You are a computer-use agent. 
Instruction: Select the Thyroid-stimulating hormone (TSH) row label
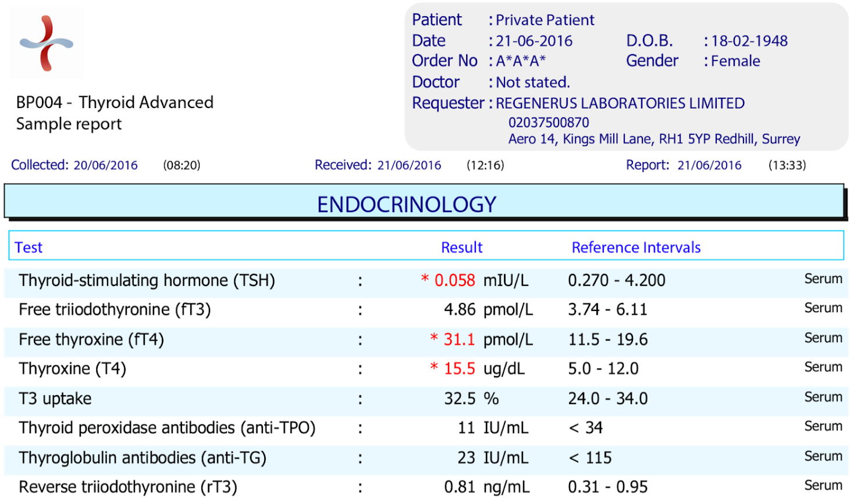pos(147,281)
